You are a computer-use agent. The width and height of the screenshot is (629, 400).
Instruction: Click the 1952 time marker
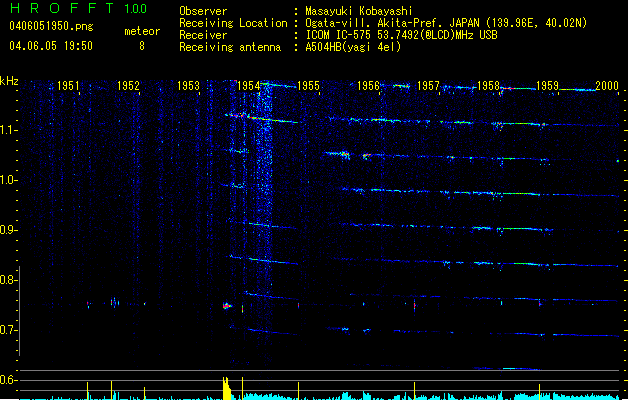coord(128,86)
